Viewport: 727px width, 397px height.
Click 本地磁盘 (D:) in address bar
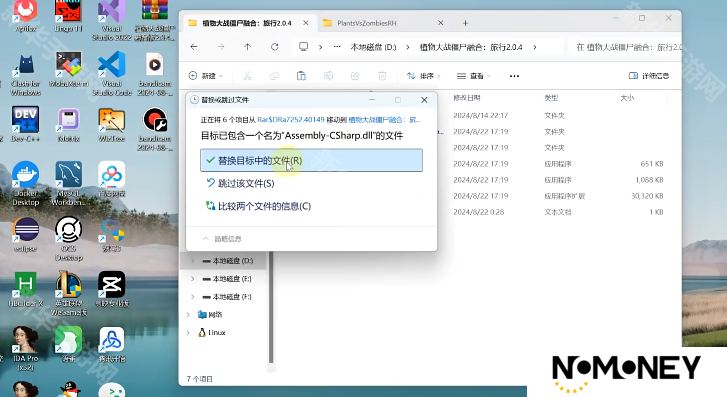pos(373,47)
